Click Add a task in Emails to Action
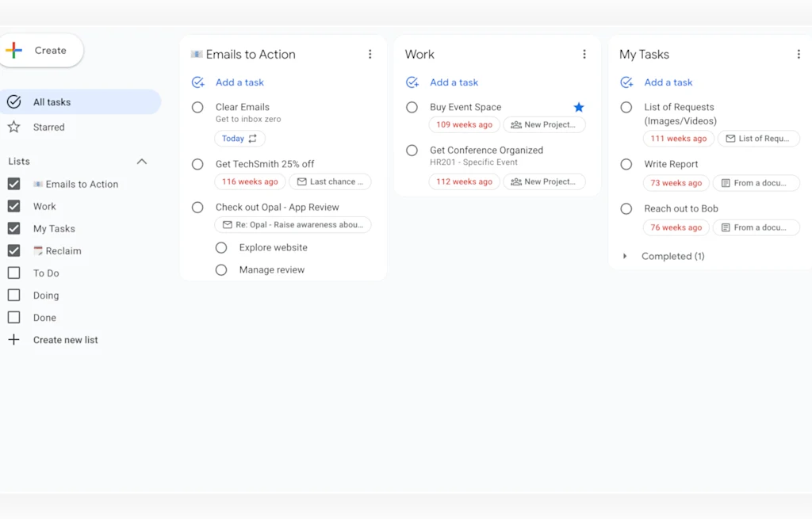The height and width of the screenshot is (519, 812). (x=239, y=82)
